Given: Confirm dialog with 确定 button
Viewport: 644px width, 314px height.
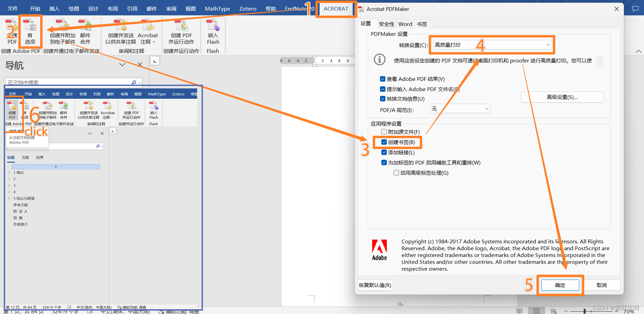Looking at the screenshot, I should (560, 285).
